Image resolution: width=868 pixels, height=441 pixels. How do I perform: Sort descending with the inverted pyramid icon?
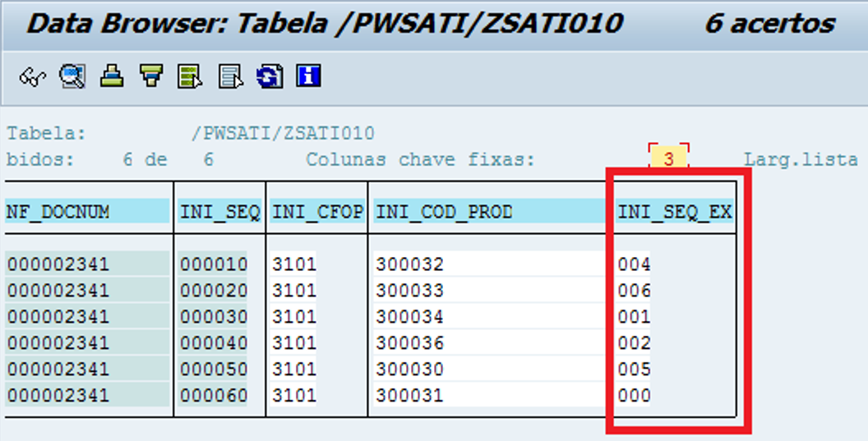tap(150, 77)
